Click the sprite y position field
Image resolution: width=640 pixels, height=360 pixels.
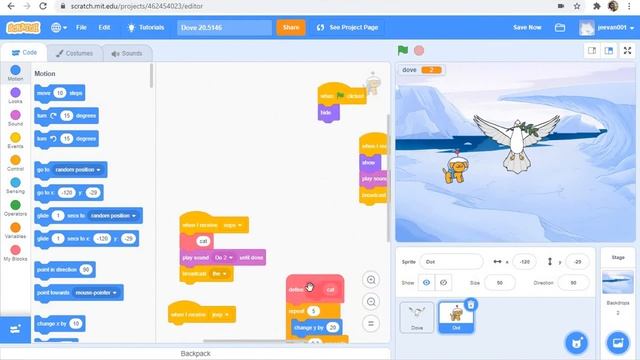click(577, 262)
